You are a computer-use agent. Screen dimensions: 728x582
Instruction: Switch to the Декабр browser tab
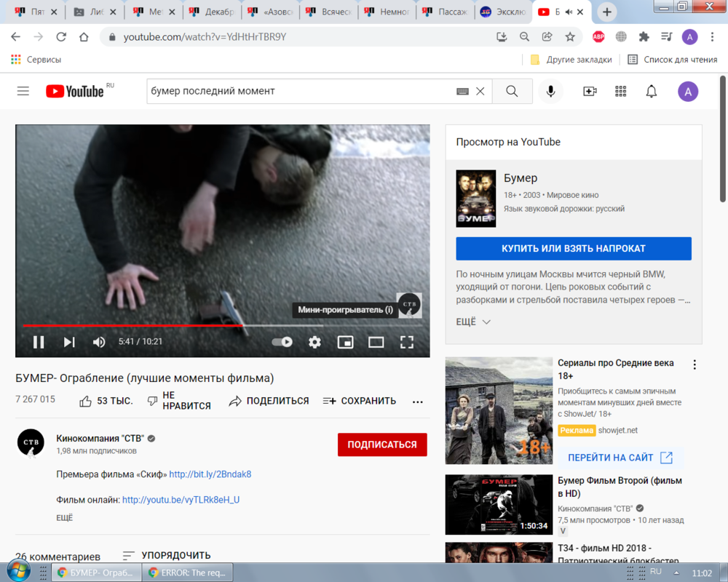pyautogui.click(x=213, y=12)
